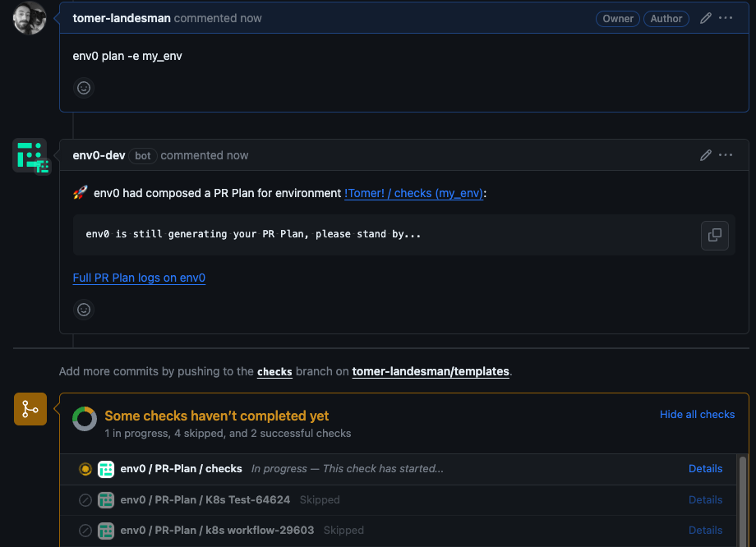Click env0 app logo beside K8s Test-64624
756x547 pixels.
106,500
